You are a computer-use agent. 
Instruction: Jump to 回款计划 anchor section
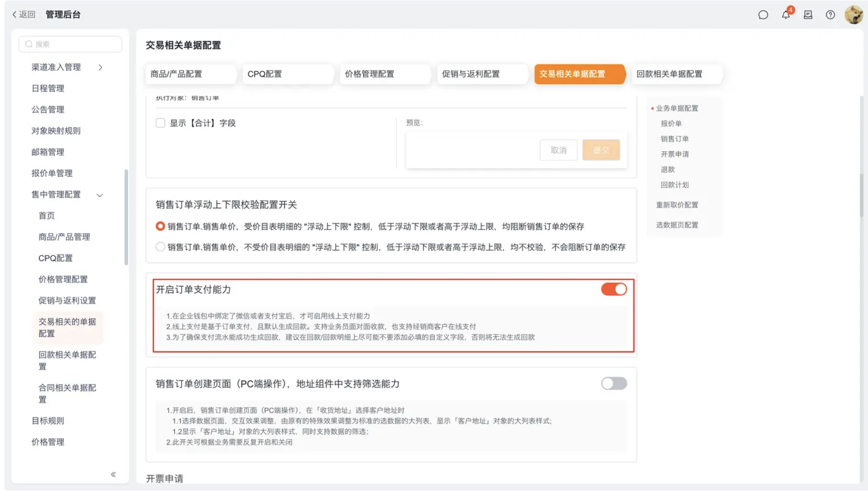coord(674,185)
